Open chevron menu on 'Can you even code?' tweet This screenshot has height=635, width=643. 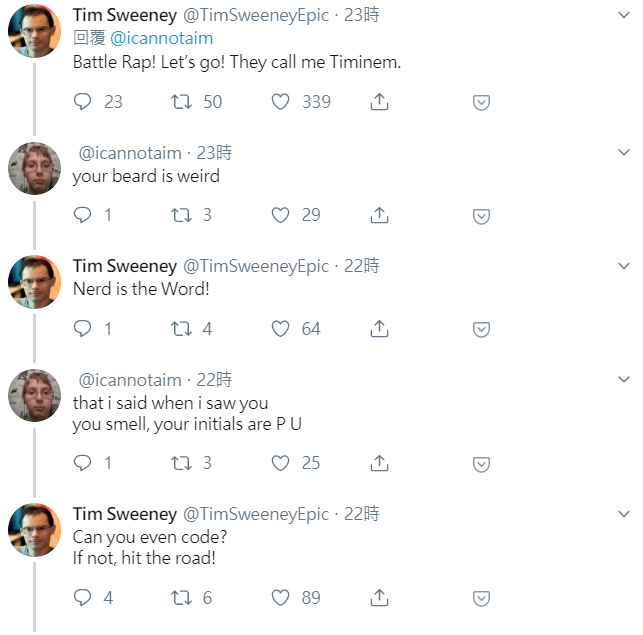624,514
